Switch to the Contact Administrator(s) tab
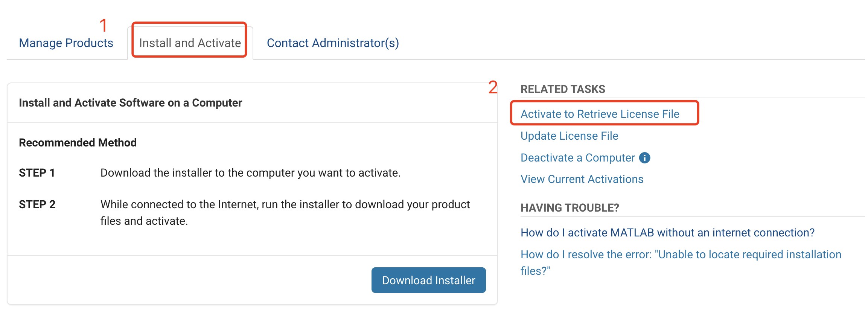 point(333,43)
